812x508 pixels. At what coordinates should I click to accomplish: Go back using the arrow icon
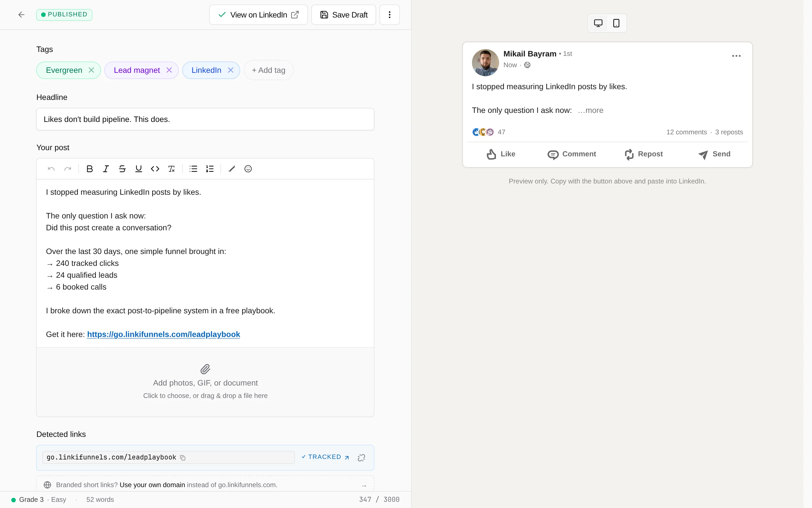(x=21, y=14)
